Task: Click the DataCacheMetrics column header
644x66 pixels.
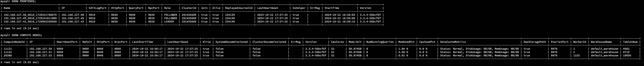Action: [x=453, y=42]
